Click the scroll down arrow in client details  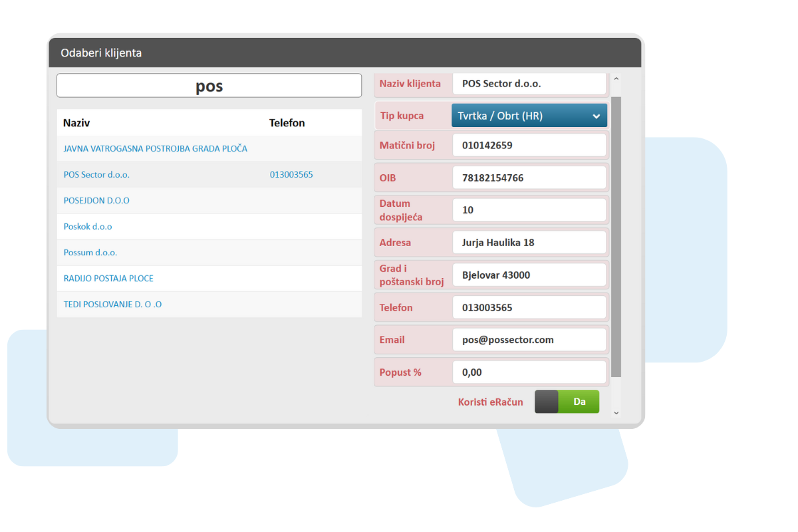616,413
